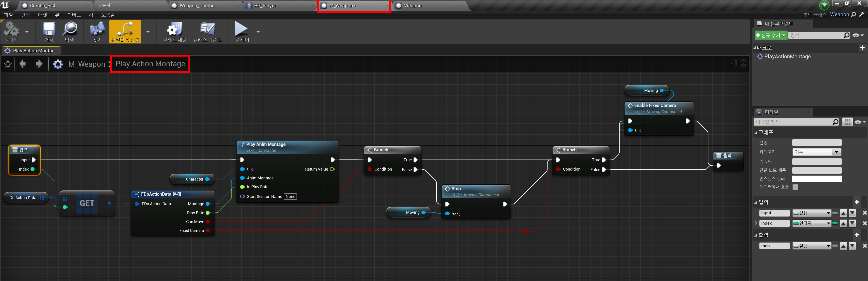Screen dimensions: 868x281
Task: Click the green Add New (신규 추가) button
Action: (770, 35)
